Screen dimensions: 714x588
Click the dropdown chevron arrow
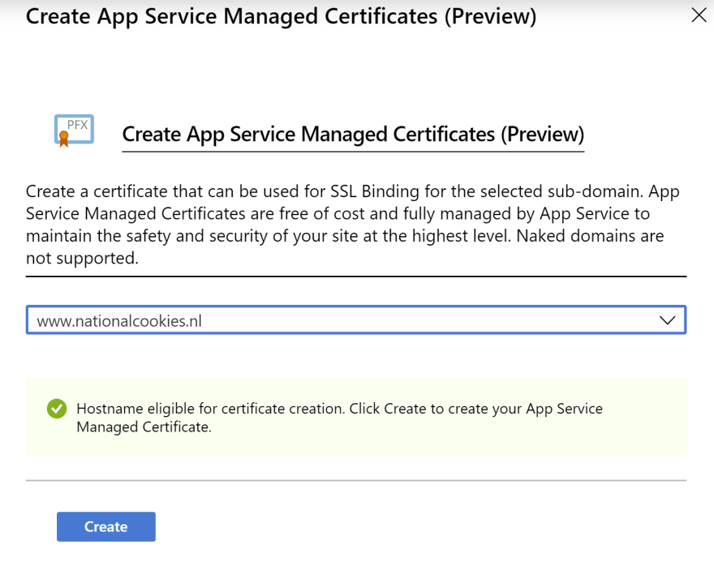coord(667,320)
